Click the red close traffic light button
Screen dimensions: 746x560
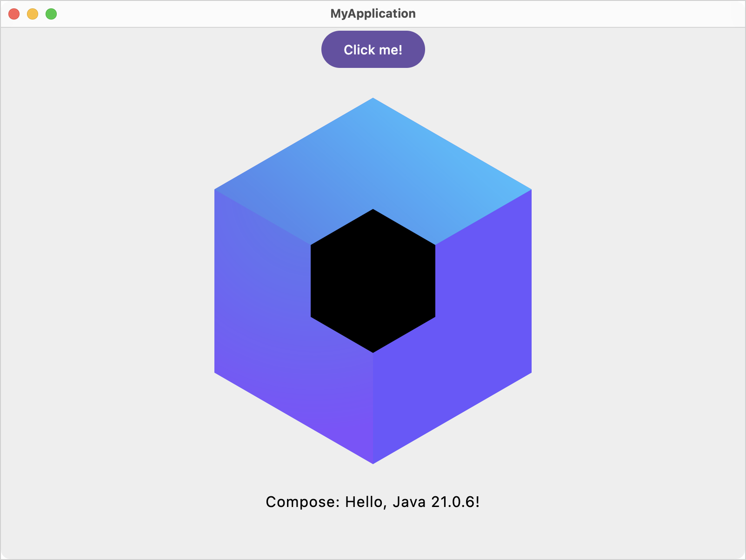pyautogui.click(x=14, y=14)
